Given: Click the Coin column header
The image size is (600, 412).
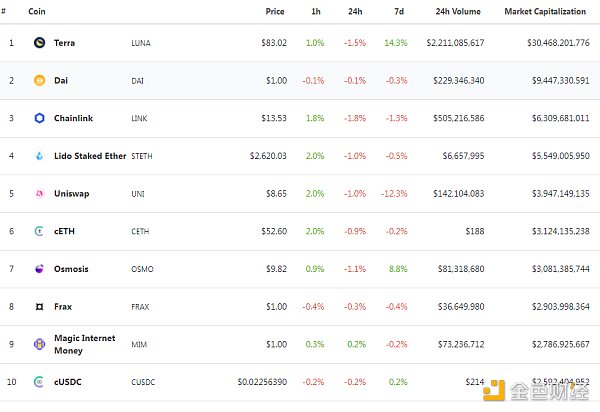Looking at the screenshot, I should (x=37, y=11).
